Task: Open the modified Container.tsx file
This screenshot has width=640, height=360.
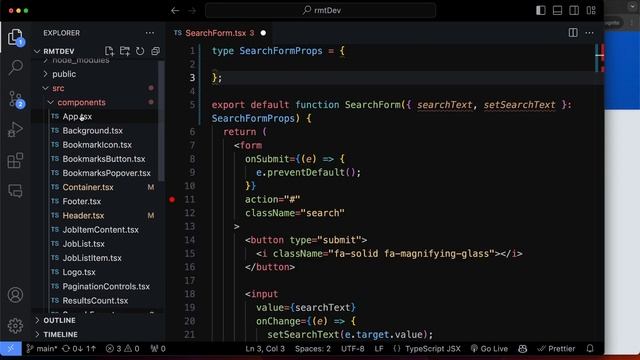Action: 88,187
